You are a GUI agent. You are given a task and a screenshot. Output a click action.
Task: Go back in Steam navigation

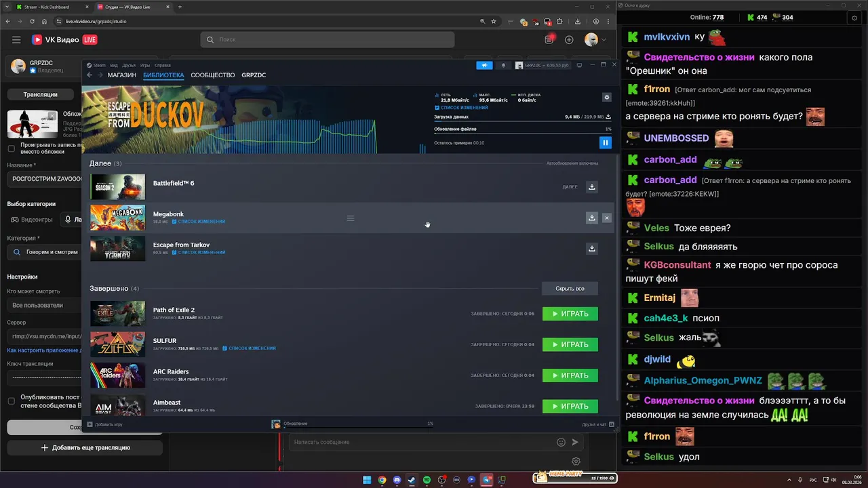[x=90, y=75]
